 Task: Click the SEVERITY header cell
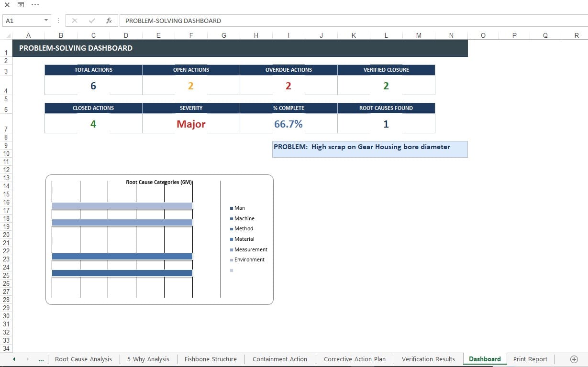pyautogui.click(x=191, y=108)
